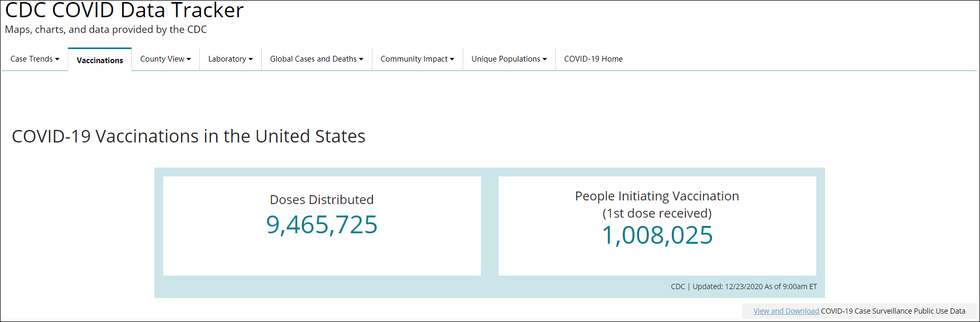Click the arrow after Global Cases and Deaths

coord(361,59)
